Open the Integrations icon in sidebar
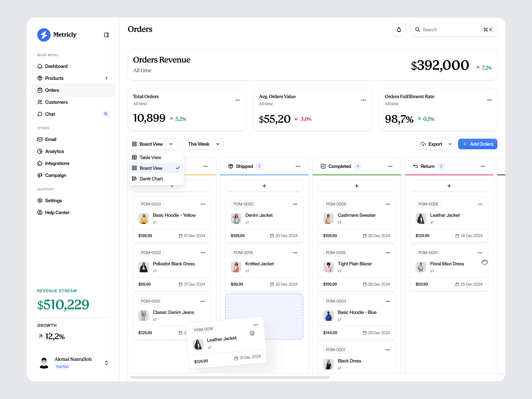The height and width of the screenshot is (399, 532). tap(40, 163)
